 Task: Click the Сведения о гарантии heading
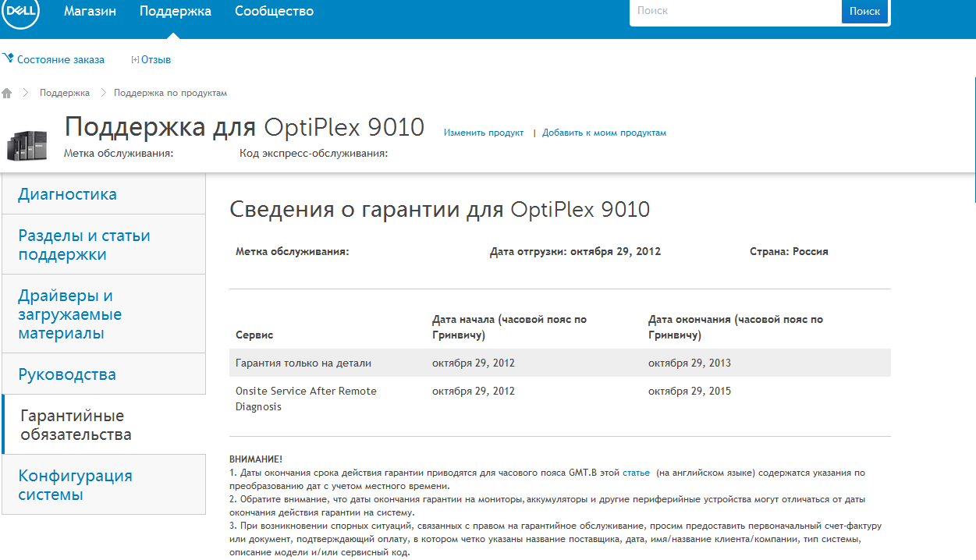[439, 209]
